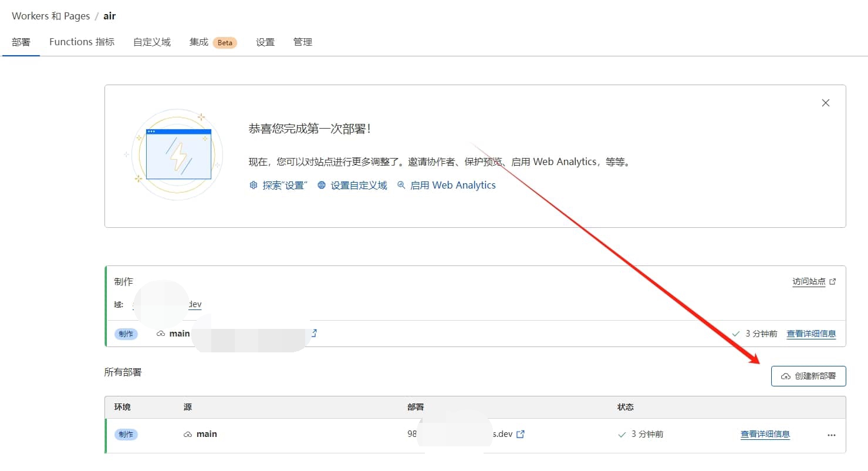868x471 pixels.
Task: Open the 自定义域 tab
Action: point(151,42)
